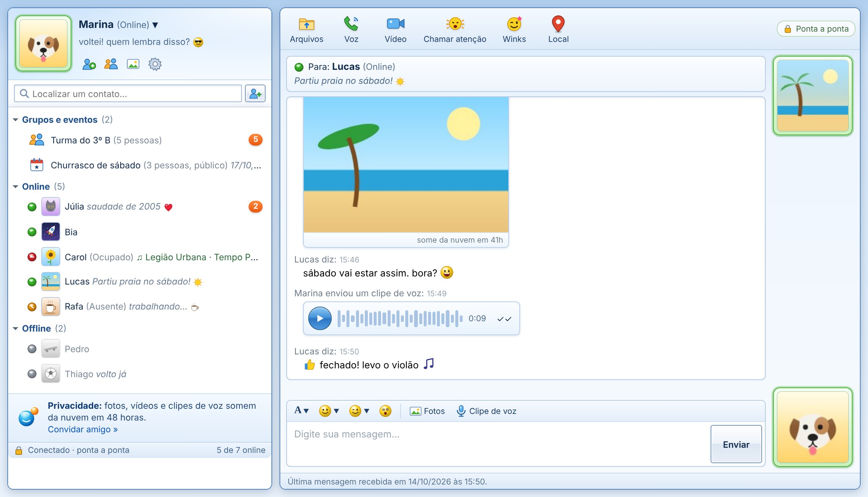Play Marina's voice clip
Image resolution: width=868 pixels, height=497 pixels.
click(x=320, y=318)
